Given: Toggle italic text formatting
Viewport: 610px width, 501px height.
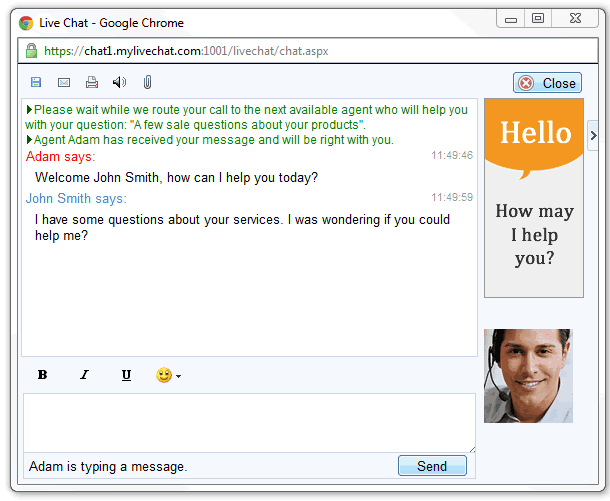Looking at the screenshot, I should pos(84,375).
